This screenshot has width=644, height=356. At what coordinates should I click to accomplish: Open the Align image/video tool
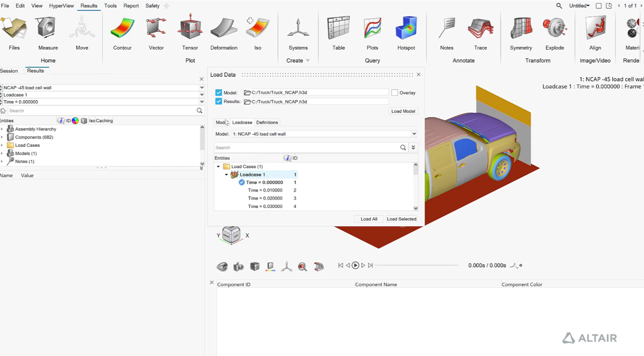(x=595, y=33)
